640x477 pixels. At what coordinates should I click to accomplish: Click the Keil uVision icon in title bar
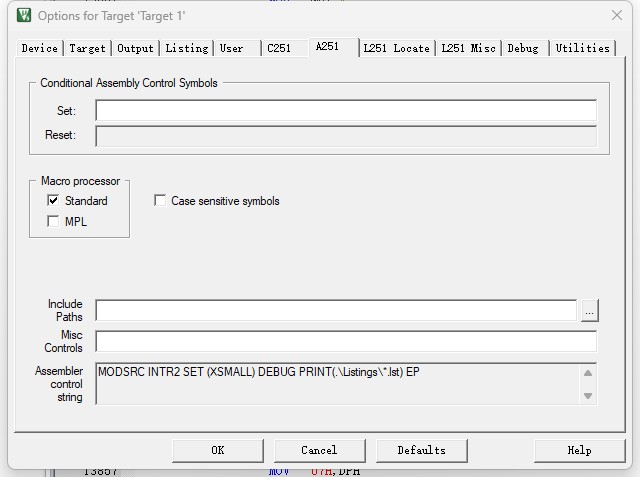pyautogui.click(x=24, y=16)
